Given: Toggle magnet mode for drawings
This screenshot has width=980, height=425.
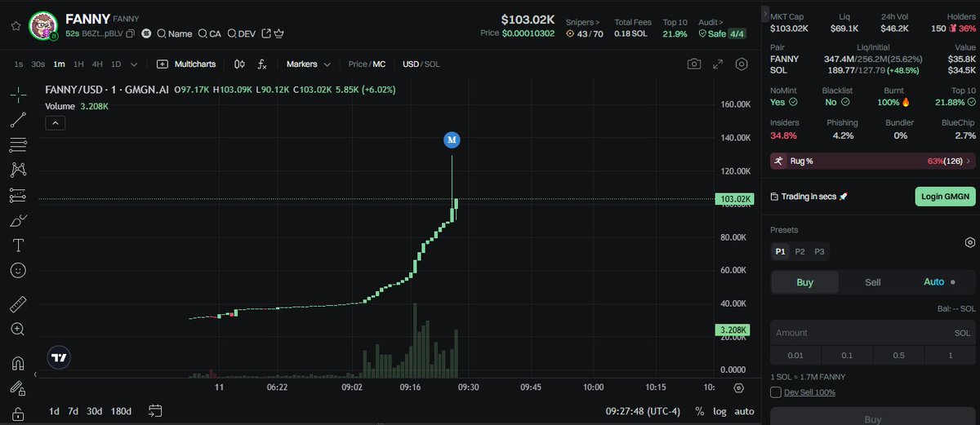Looking at the screenshot, I should pos(18,364).
